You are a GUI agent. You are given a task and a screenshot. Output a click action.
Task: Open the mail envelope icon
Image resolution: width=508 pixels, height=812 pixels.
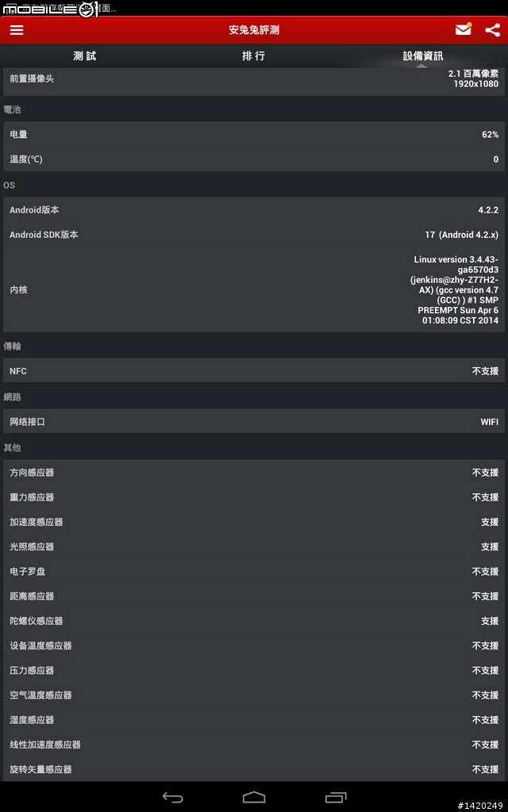point(464,29)
